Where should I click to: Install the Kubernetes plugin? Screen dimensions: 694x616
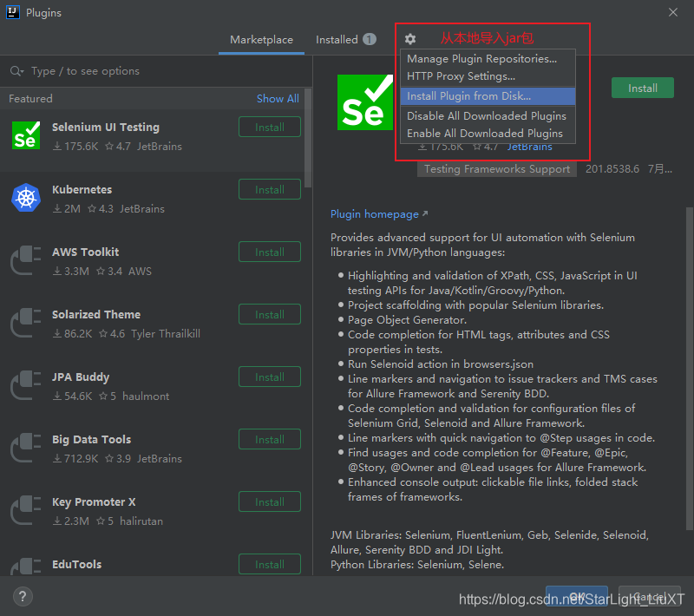coord(270,189)
